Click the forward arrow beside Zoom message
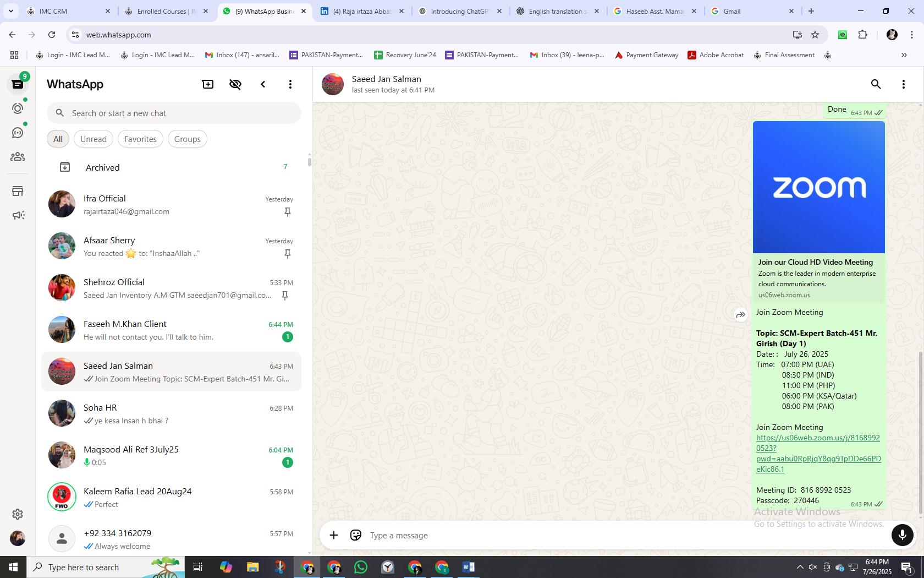 (x=741, y=315)
